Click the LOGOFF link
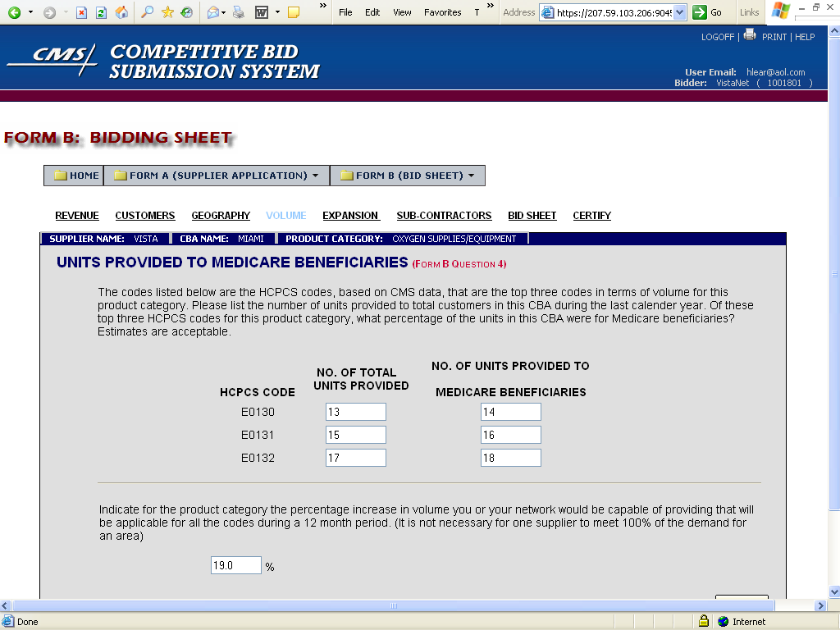This screenshot has height=630, width=840. 719,37
